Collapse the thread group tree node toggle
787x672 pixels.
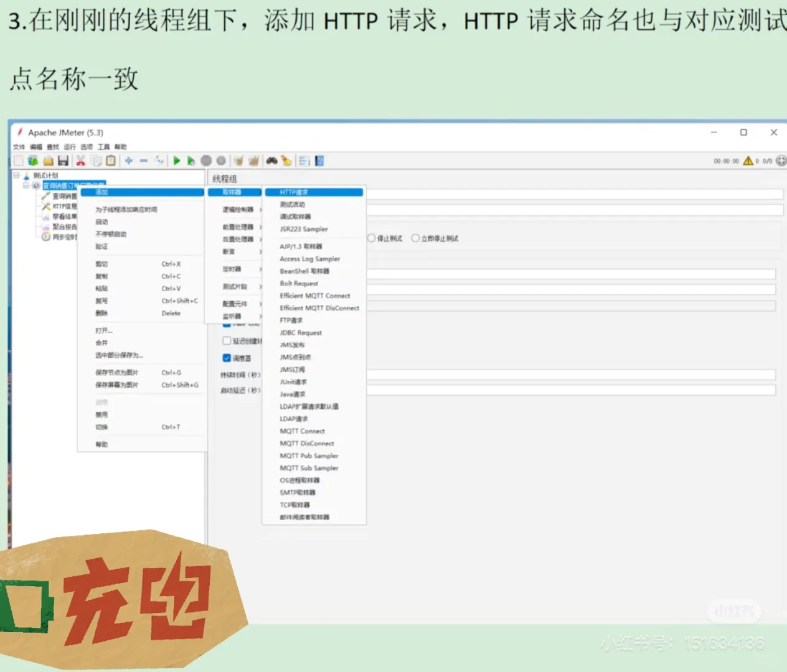tap(26, 185)
